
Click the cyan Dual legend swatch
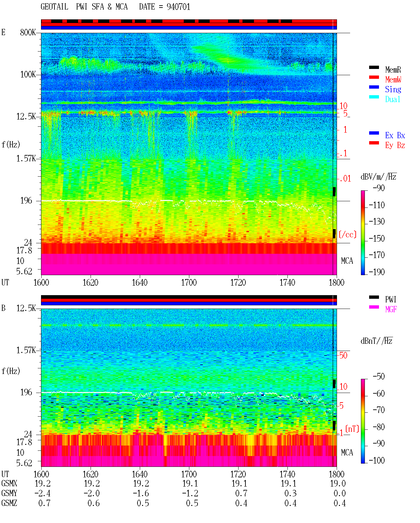click(374, 97)
